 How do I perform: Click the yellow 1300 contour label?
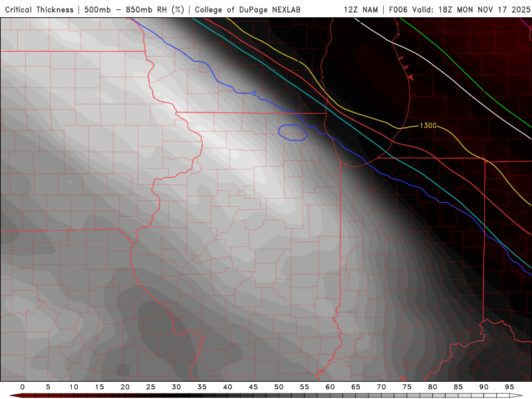pos(428,126)
